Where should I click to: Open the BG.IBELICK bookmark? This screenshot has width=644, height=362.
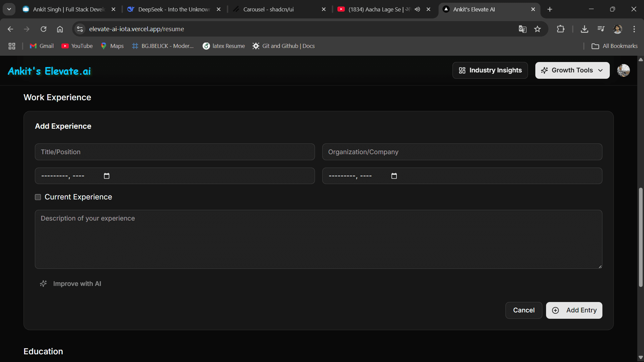pyautogui.click(x=163, y=46)
